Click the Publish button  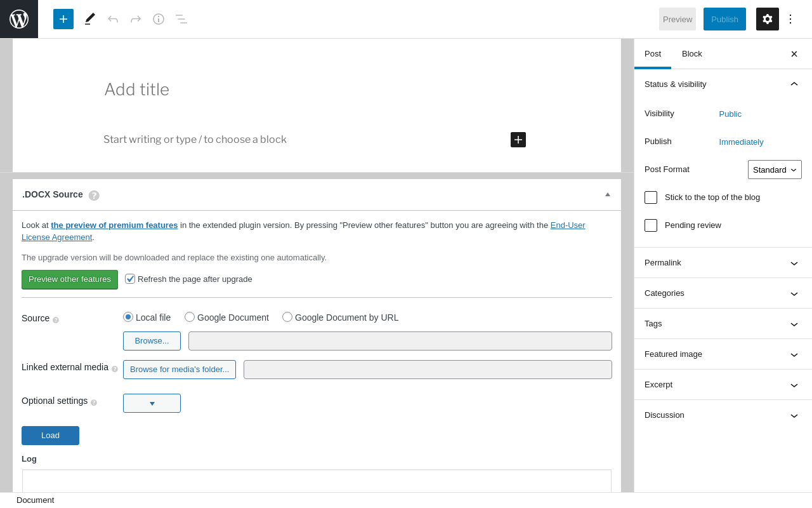pos(724,19)
